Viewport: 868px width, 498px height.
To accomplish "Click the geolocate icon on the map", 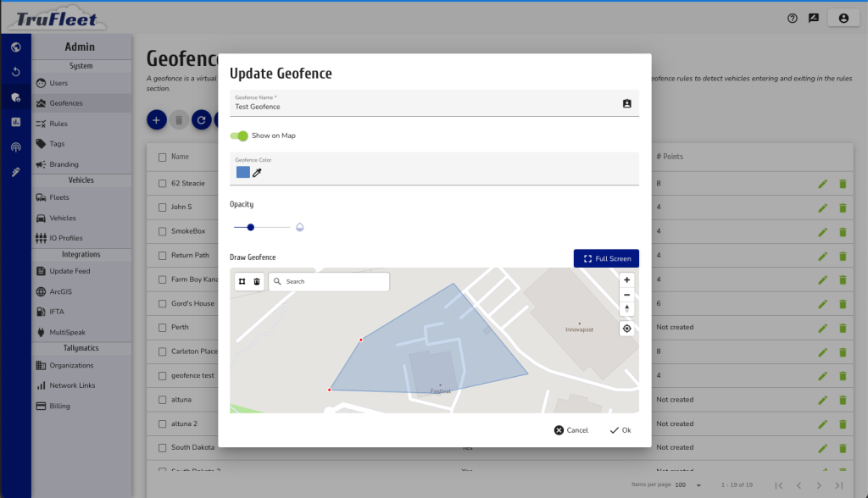I will point(626,328).
